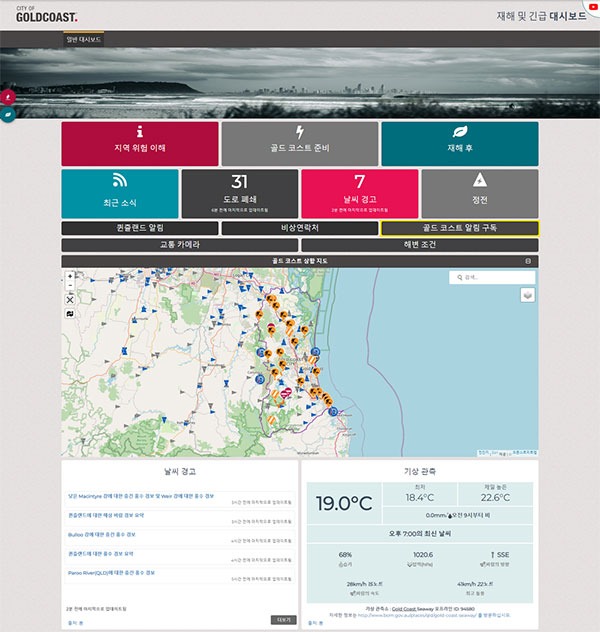This screenshot has height=632, width=600.
Task: Click the blue circle marker on the coast
Action: pyautogui.click(x=316, y=352)
